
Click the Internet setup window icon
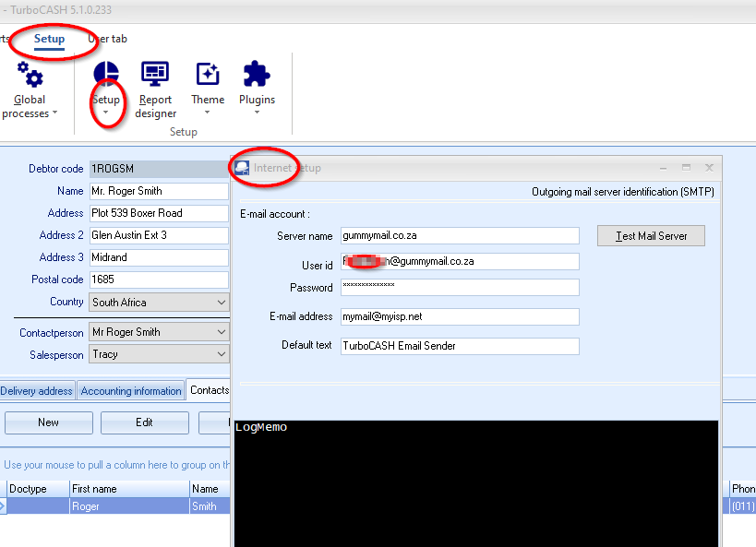click(x=242, y=168)
